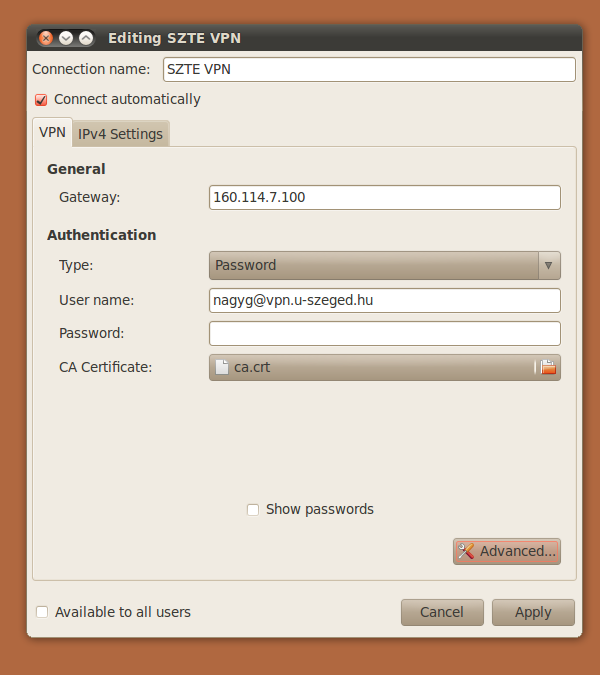Uncheck Connect automatically
600x675 pixels.
pyautogui.click(x=41, y=100)
